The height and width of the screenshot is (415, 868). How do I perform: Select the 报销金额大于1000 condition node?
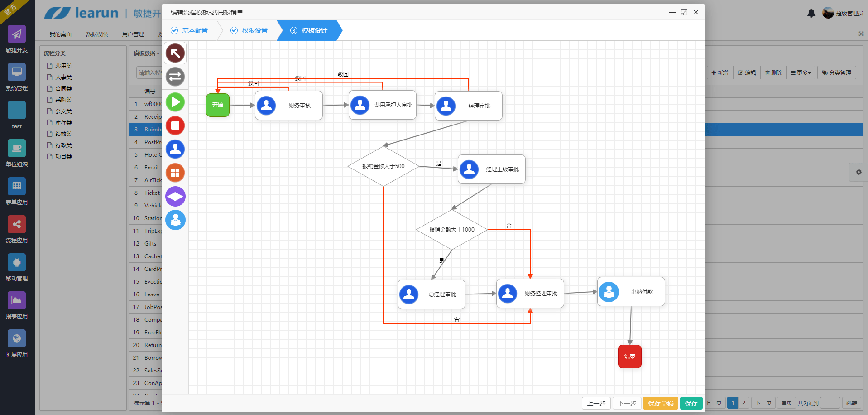(452, 229)
